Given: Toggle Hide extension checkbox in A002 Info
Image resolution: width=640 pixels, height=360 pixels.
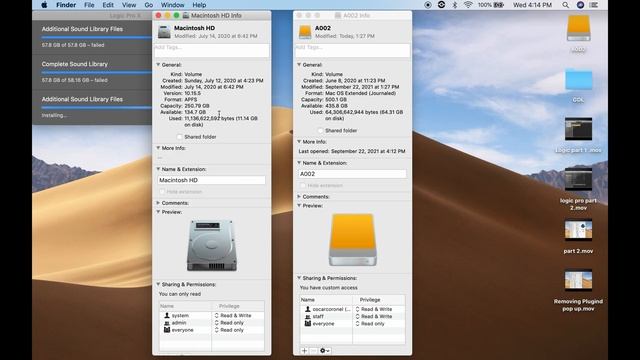Looking at the screenshot, I should tap(303, 185).
